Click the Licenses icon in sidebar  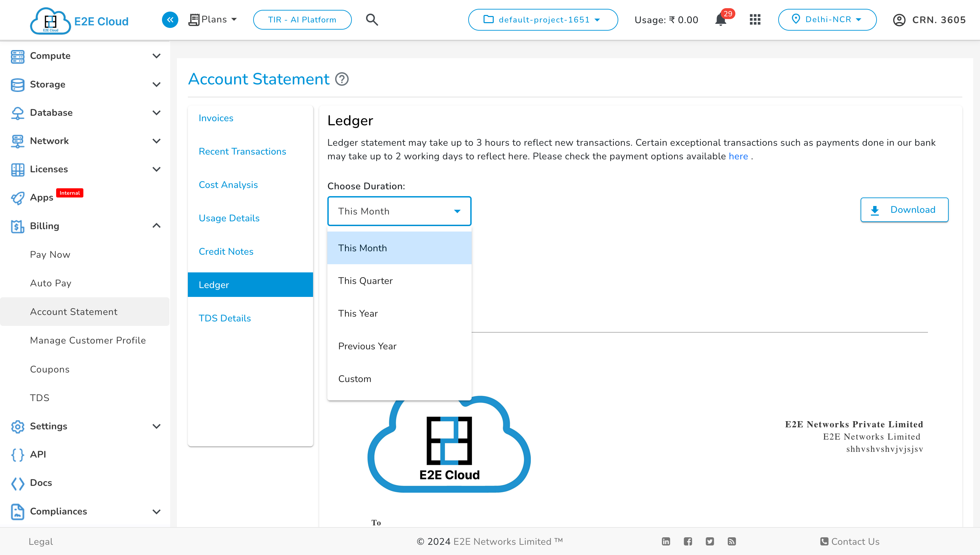17,169
